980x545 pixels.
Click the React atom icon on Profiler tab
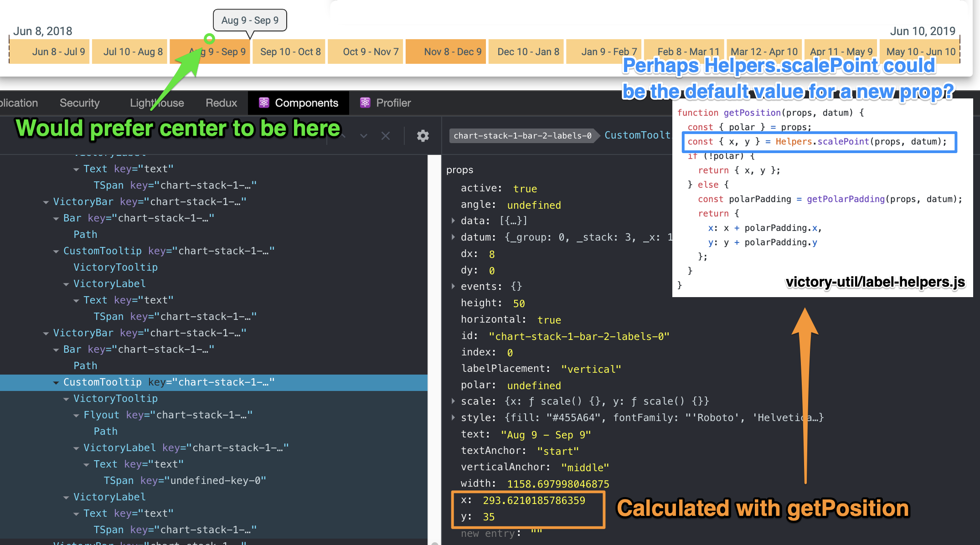point(365,103)
